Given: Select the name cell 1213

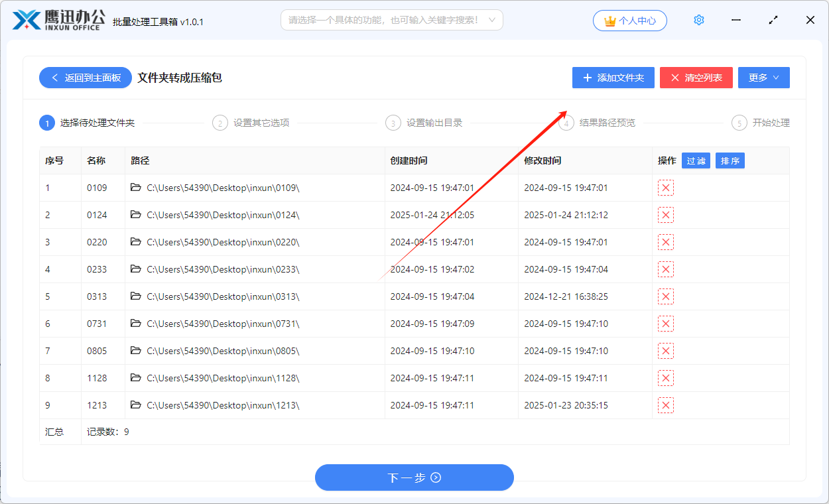Looking at the screenshot, I should click(x=97, y=405).
